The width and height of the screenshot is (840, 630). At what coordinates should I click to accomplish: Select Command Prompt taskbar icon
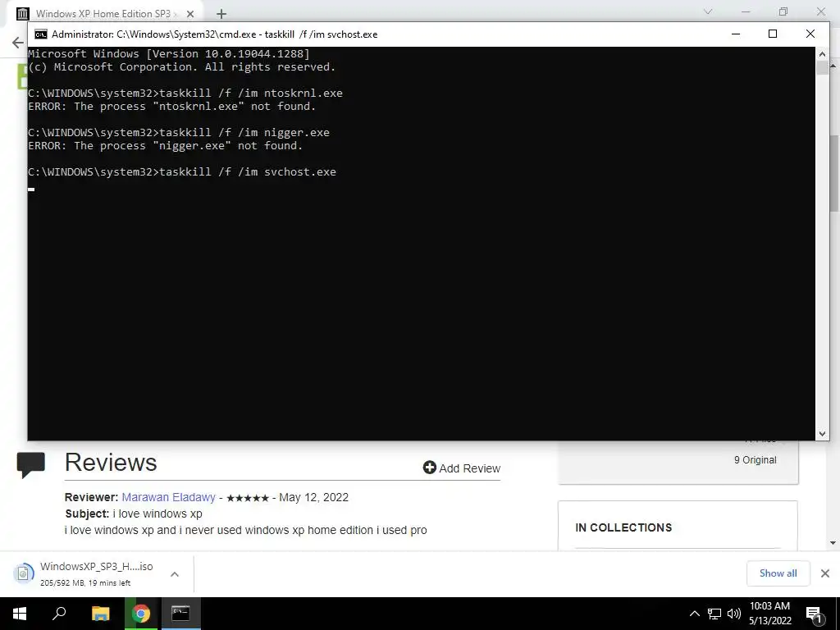click(180, 614)
